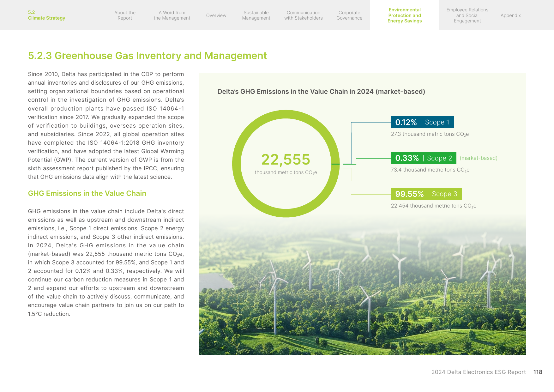Image resolution: width=554 pixels, height=392 pixels.
Task: Click the chart title about 2024 market-based emissions
Action: (321, 92)
